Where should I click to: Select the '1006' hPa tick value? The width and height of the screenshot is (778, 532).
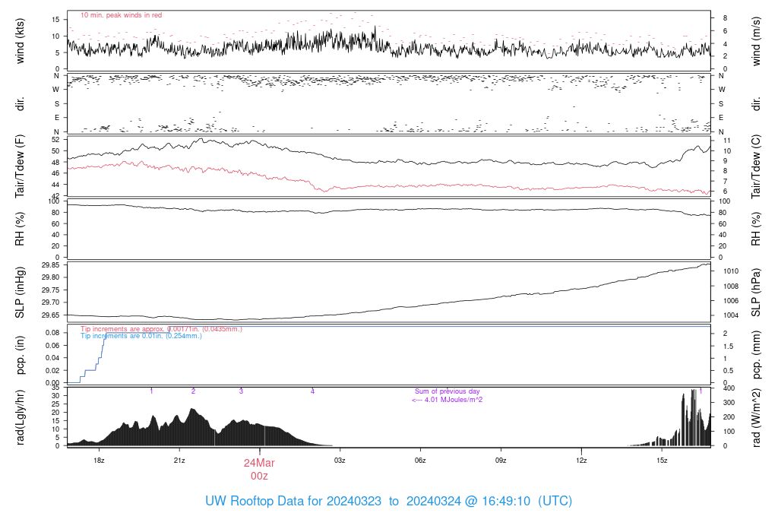731,300
